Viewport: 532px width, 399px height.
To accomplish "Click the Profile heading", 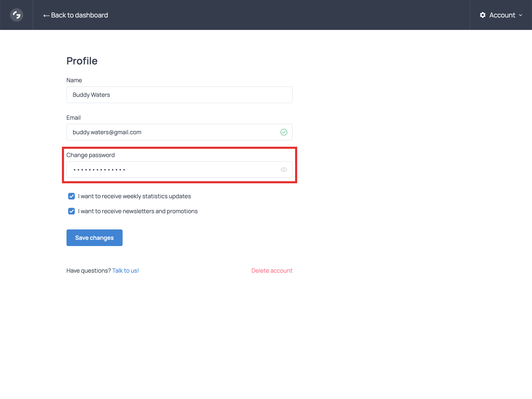I will 82,61.
